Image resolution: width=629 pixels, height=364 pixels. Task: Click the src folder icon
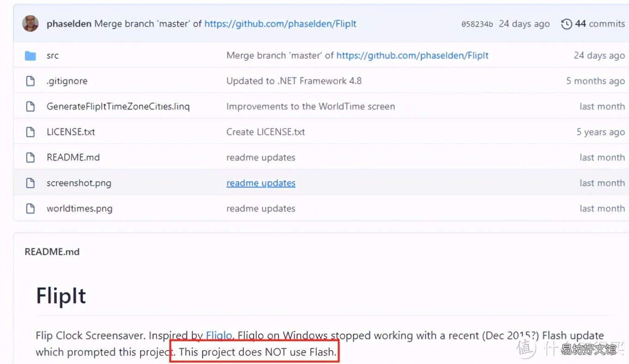tap(31, 56)
